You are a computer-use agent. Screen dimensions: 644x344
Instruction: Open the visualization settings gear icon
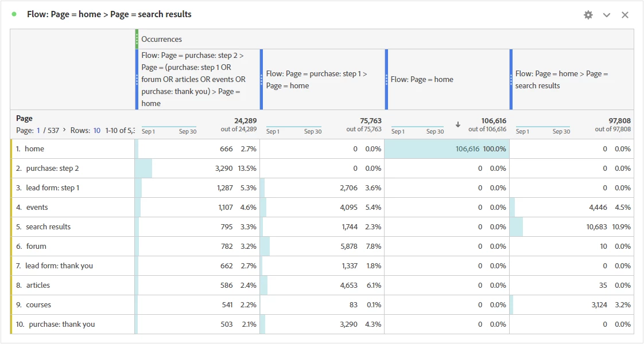coord(588,15)
